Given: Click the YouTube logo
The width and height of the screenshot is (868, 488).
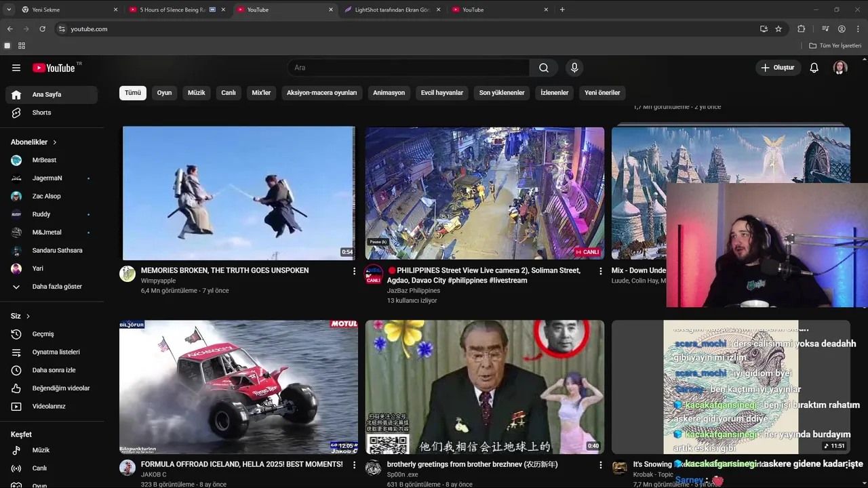Looking at the screenshot, I should click(54, 68).
